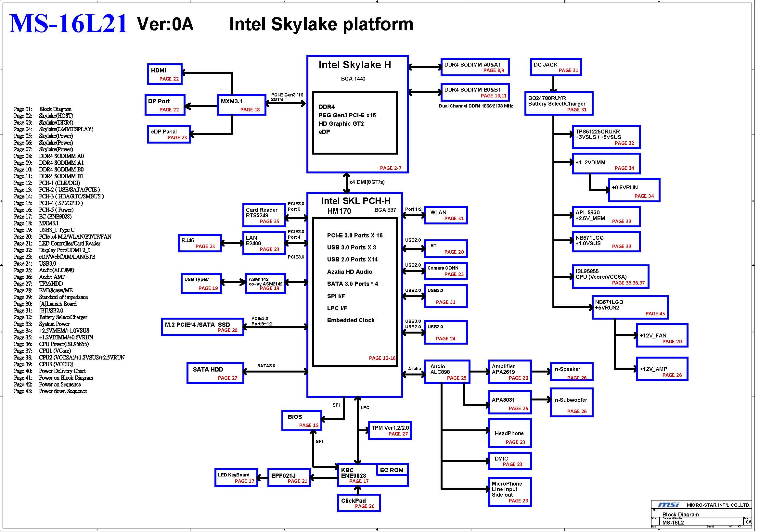The width and height of the screenshot is (760, 532).
Task: Select the RJ45 block
Action: (x=200, y=243)
